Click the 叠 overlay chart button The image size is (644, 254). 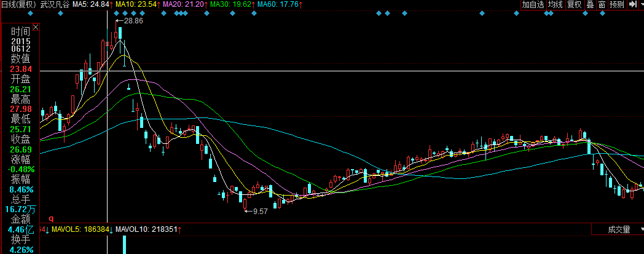pyautogui.click(x=590, y=5)
